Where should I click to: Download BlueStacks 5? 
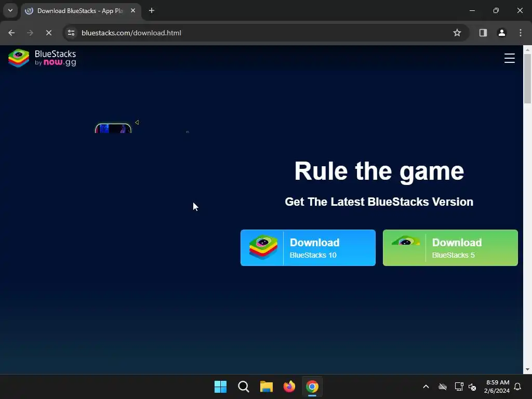coord(450,248)
